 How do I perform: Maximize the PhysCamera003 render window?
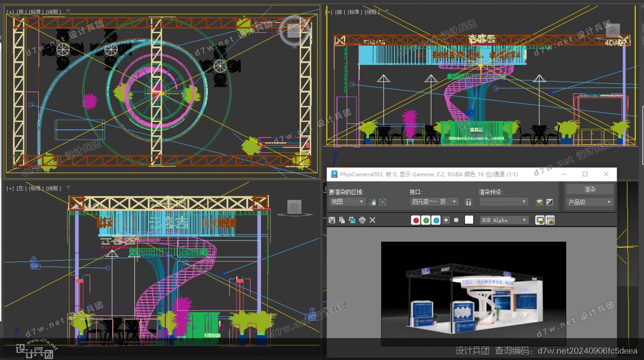[x=585, y=174]
